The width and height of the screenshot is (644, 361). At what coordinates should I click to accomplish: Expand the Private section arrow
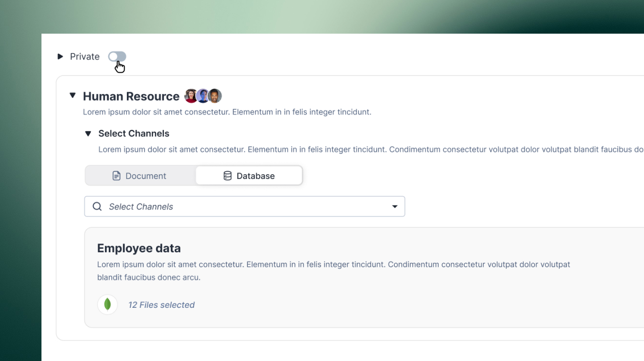click(x=60, y=57)
